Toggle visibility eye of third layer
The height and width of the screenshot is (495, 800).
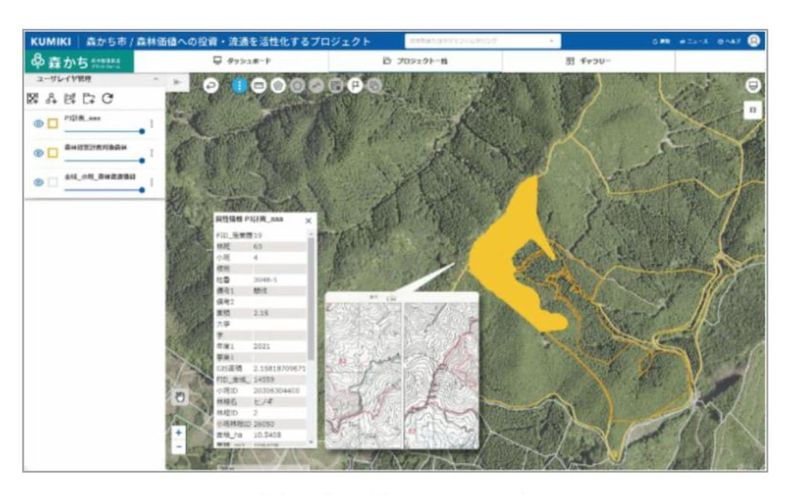[x=38, y=182]
